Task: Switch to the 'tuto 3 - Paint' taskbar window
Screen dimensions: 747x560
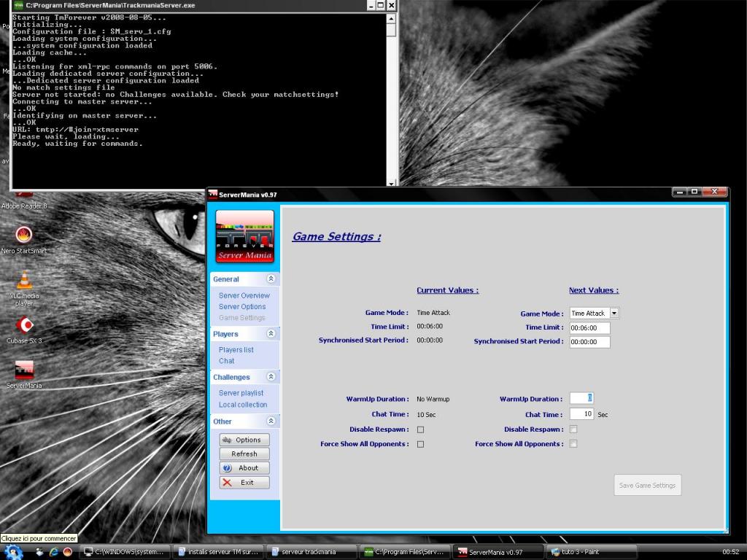Action: [592, 552]
